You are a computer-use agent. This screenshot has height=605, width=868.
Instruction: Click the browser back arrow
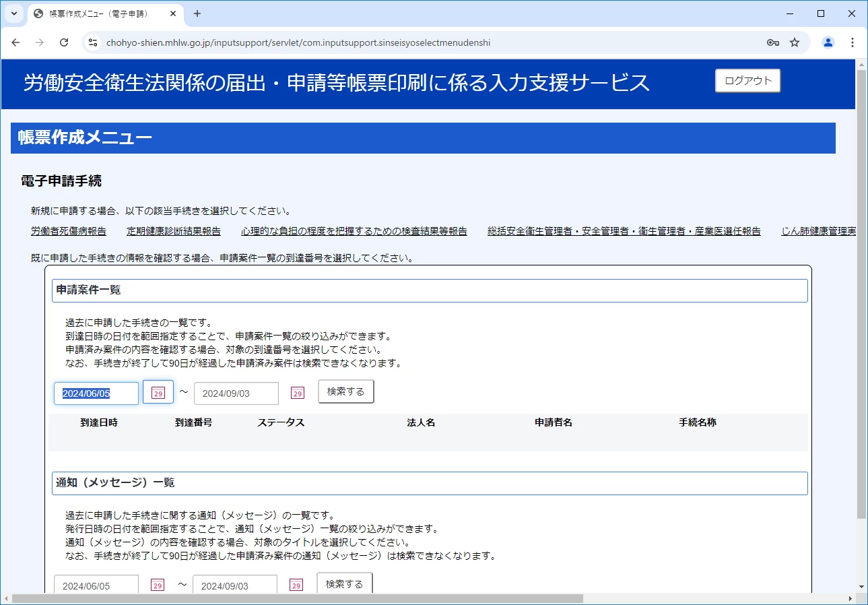[16, 42]
